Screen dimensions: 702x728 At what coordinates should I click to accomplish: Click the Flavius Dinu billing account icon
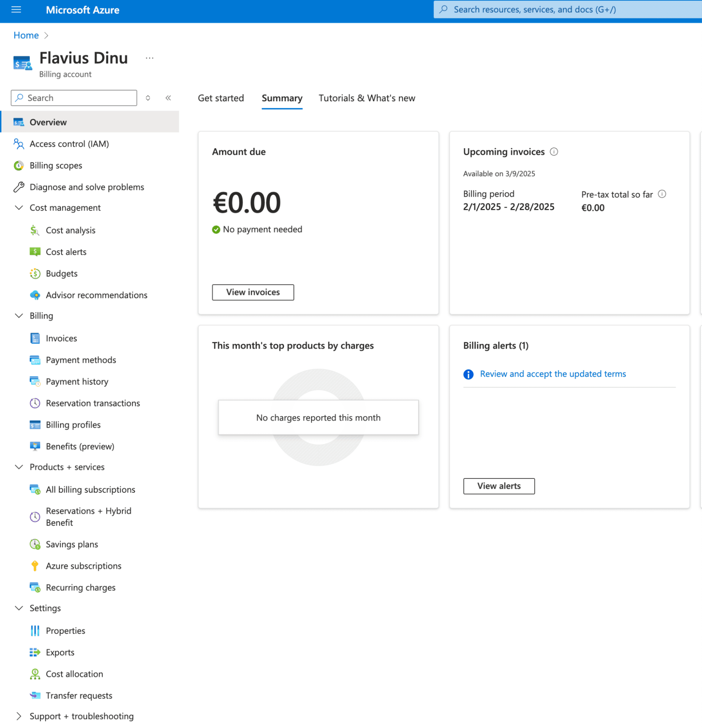point(23,63)
